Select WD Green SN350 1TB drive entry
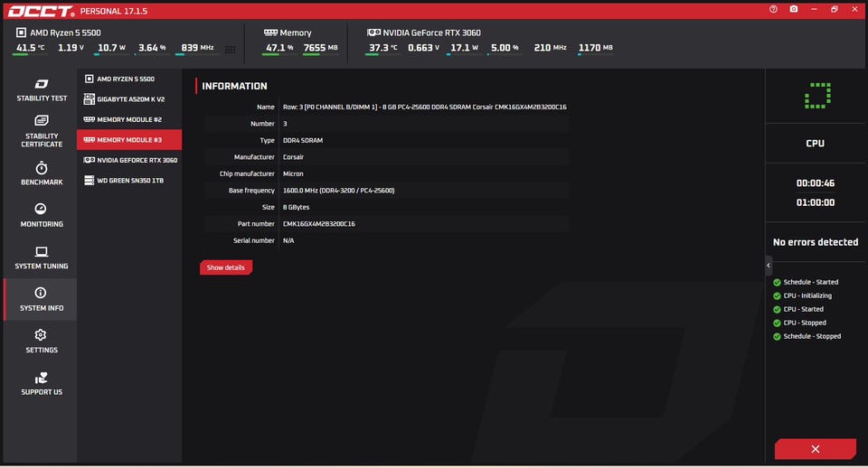The image size is (868, 468). pos(129,181)
